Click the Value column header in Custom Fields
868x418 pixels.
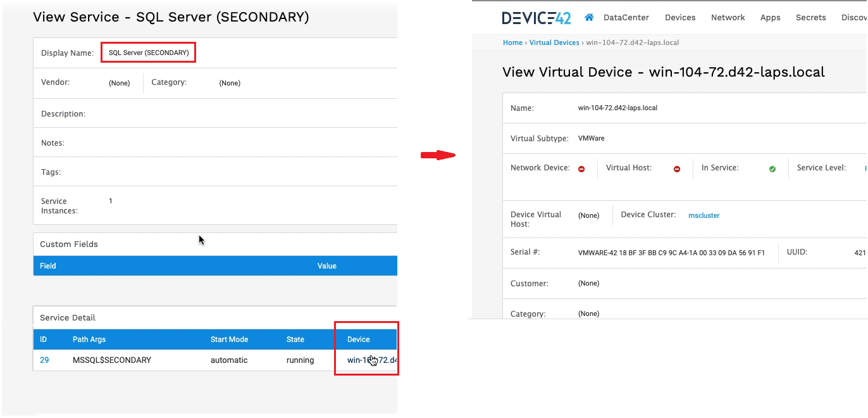pyautogui.click(x=327, y=266)
